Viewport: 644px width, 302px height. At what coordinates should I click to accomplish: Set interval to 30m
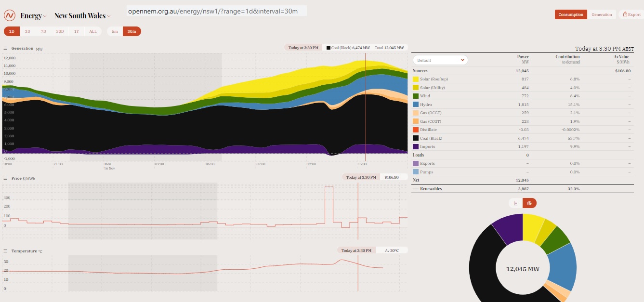[x=131, y=31]
